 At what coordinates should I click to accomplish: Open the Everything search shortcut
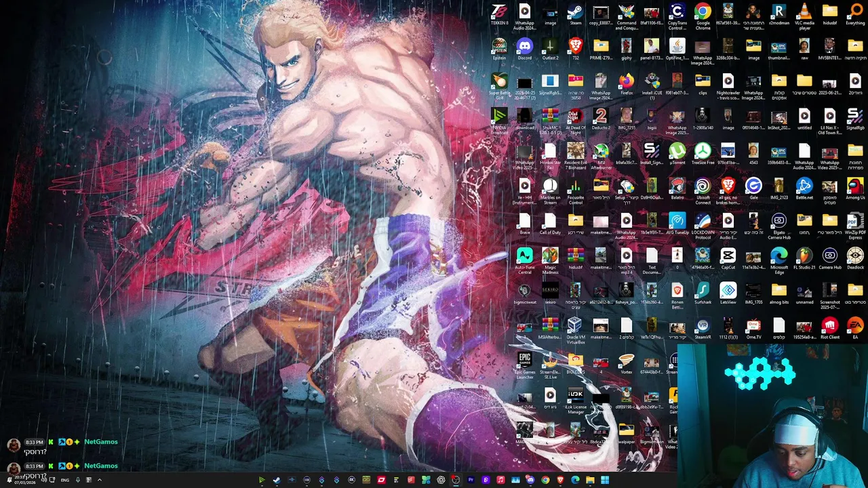pyautogui.click(x=855, y=15)
